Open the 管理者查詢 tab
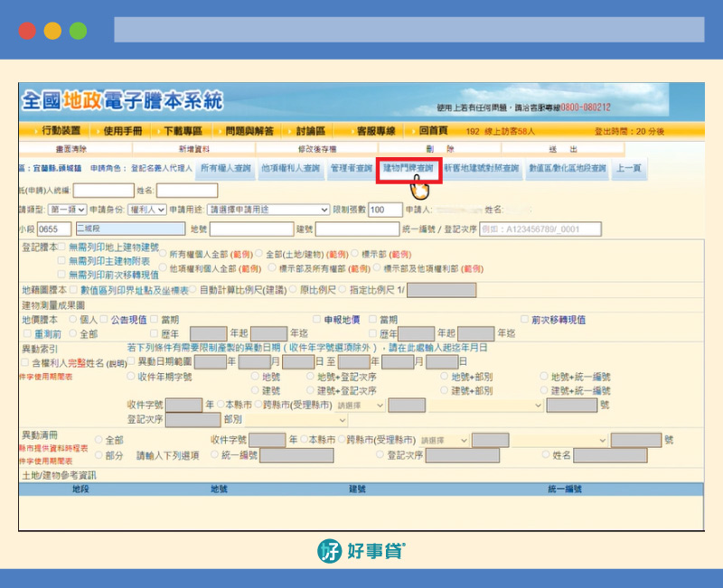The width and height of the screenshot is (723, 588). click(x=351, y=168)
